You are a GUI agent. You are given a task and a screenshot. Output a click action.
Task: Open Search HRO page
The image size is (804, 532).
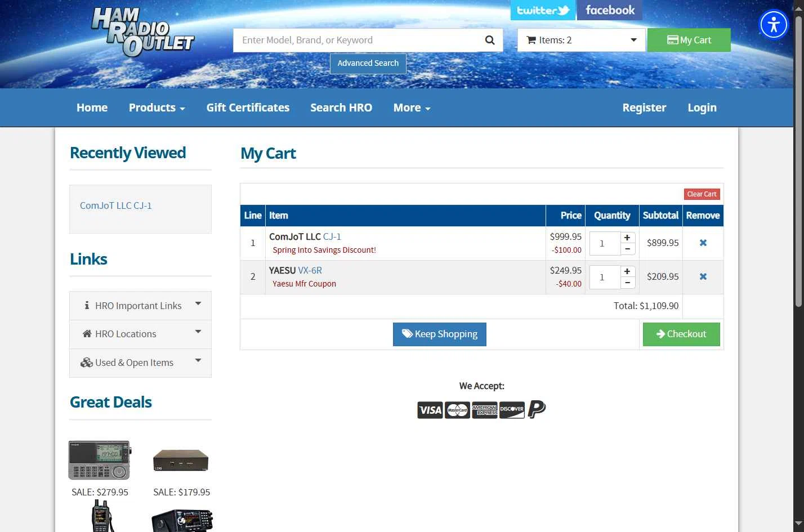pos(341,108)
